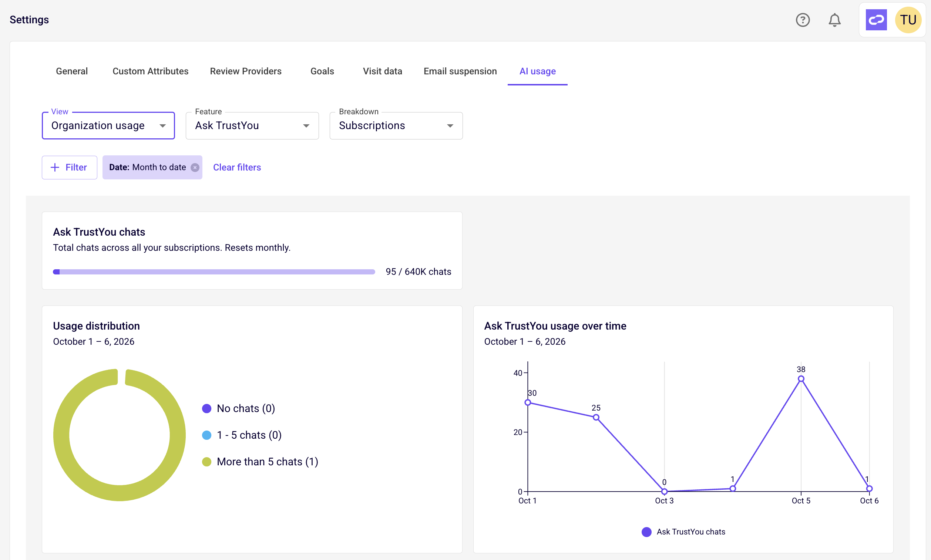931x560 pixels.
Task: Open the Visit data tab
Action: pos(383,71)
